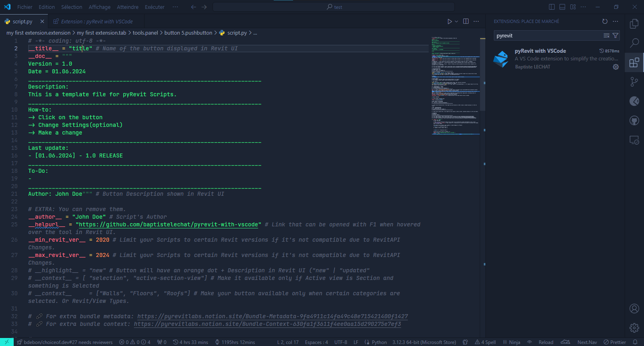Screen dimensions: 644x346
Task: Open the hidden title bar menus via ellipsis
Action: click(x=175, y=7)
